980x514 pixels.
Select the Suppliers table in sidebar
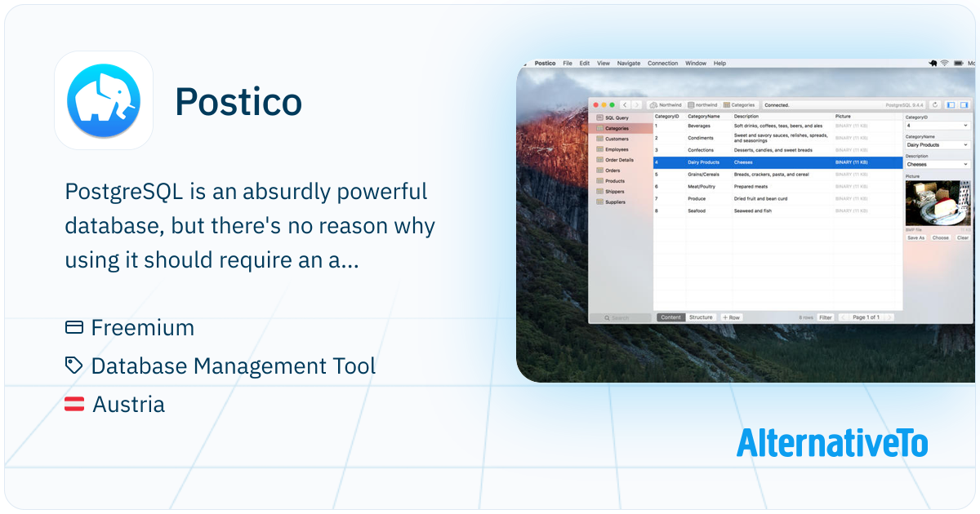621,202
